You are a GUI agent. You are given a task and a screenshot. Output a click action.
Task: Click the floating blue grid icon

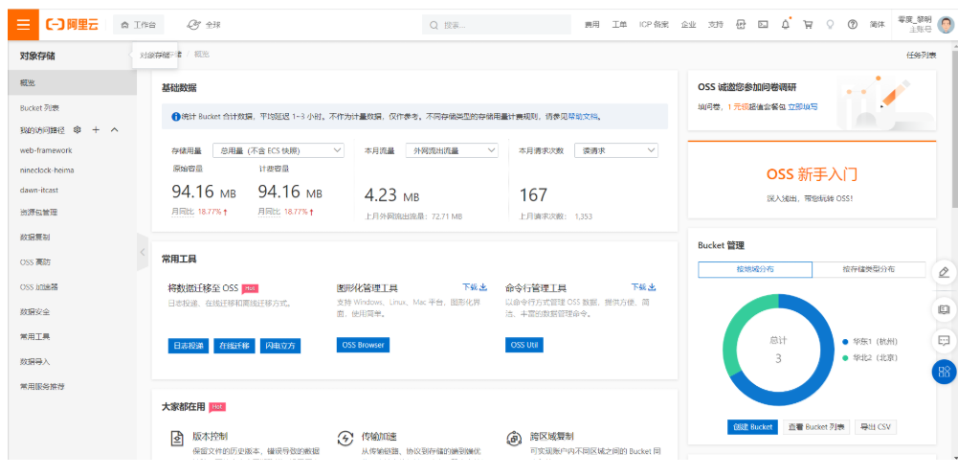point(944,373)
